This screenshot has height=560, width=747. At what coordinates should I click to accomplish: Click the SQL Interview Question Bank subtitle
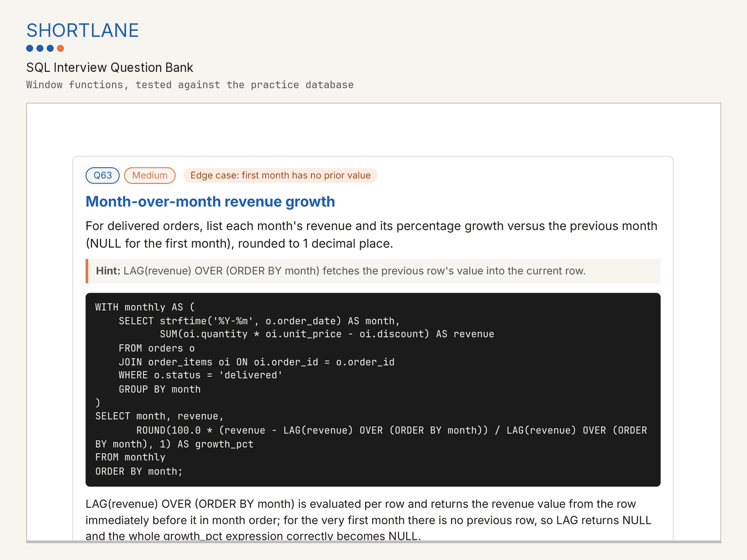[110, 68]
